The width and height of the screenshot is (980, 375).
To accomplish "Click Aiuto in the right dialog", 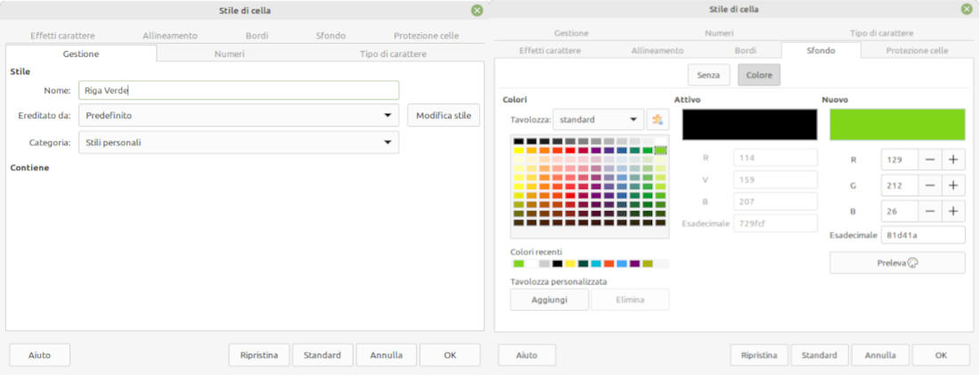I will pyautogui.click(x=527, y=355).
